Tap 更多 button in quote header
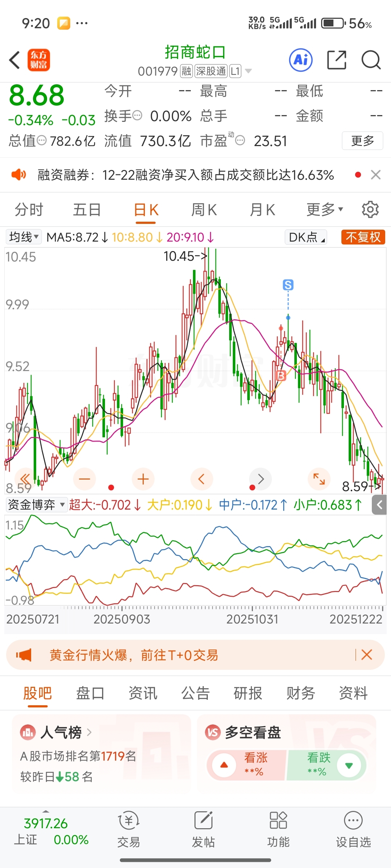This screenshot has height=868, width=391. click(x=362, y=141)
